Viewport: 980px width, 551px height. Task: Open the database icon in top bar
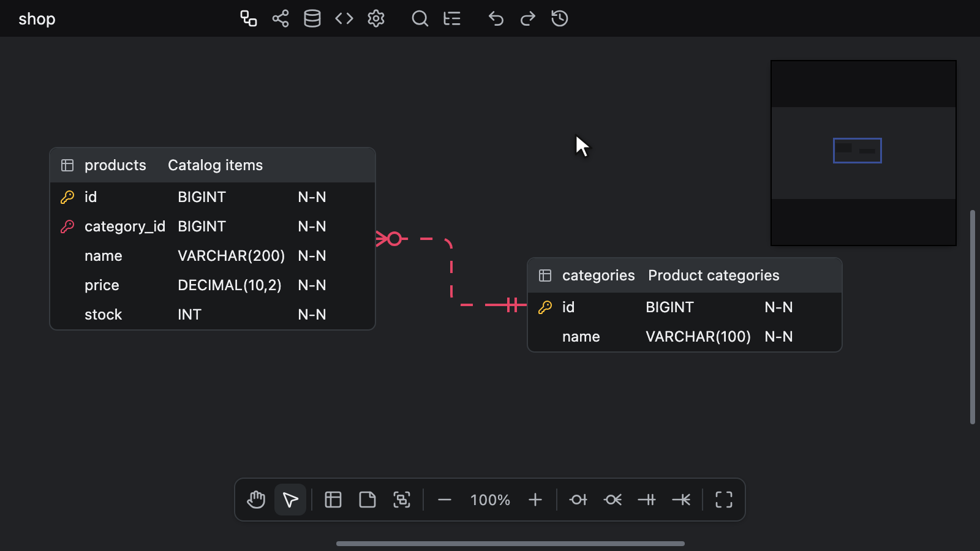(x=312, y=18)
